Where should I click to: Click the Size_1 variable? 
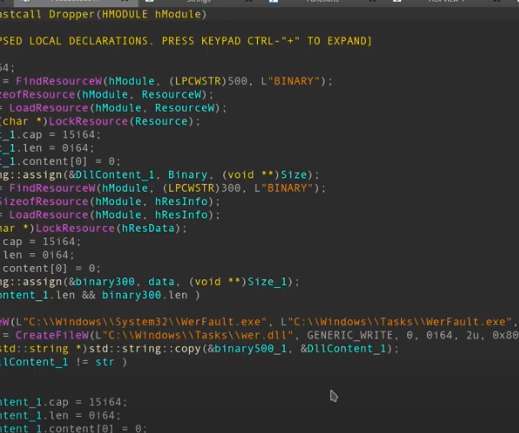(x=267, y=282)
